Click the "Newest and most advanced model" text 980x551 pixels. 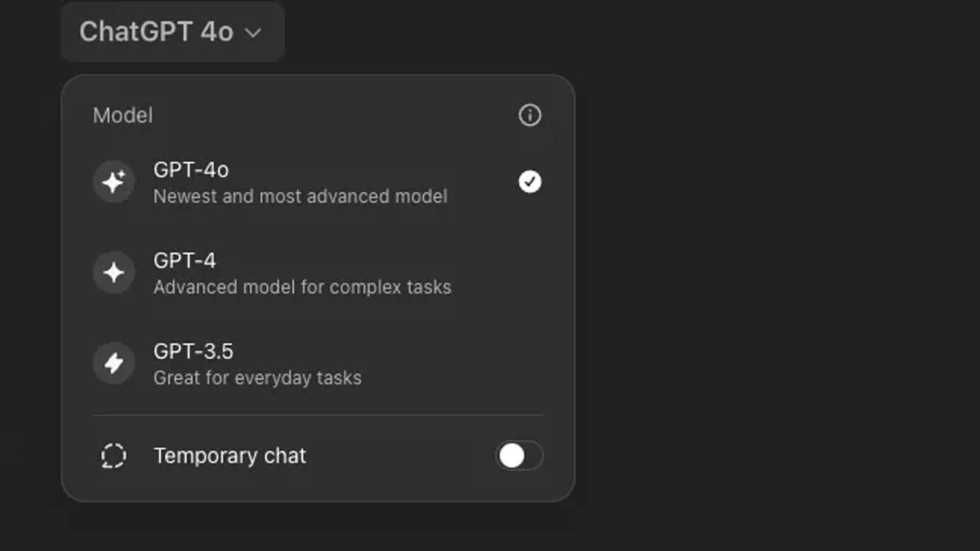300,197
